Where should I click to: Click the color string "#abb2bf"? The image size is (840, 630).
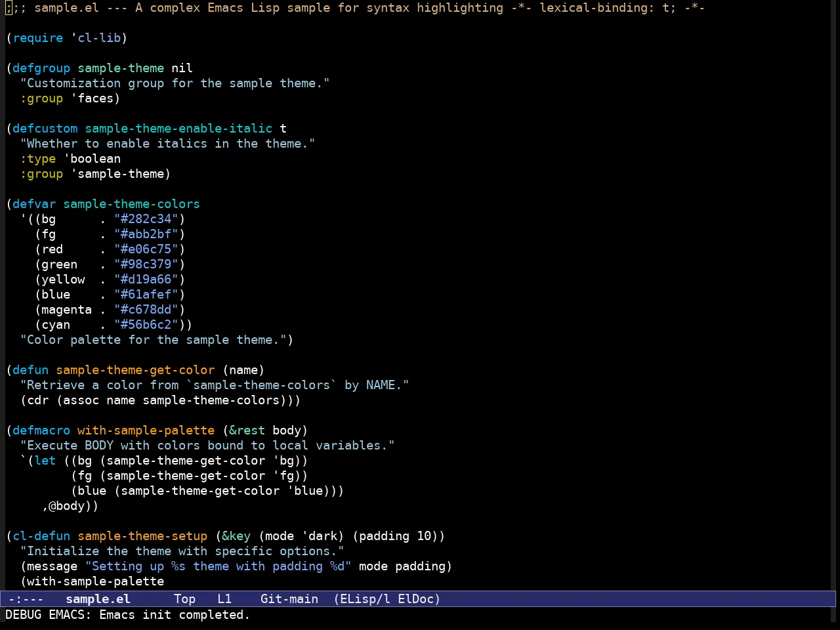click(146, 234)
